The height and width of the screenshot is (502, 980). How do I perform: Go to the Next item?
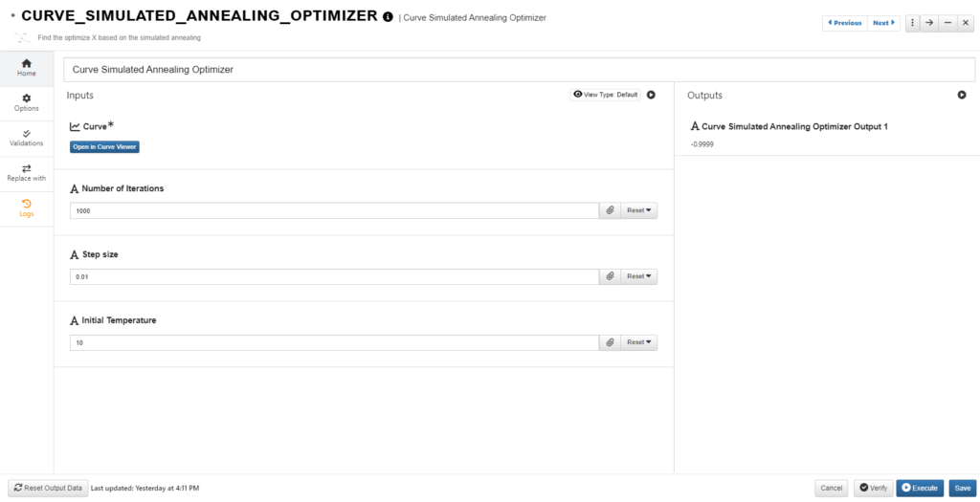[884, 23]
